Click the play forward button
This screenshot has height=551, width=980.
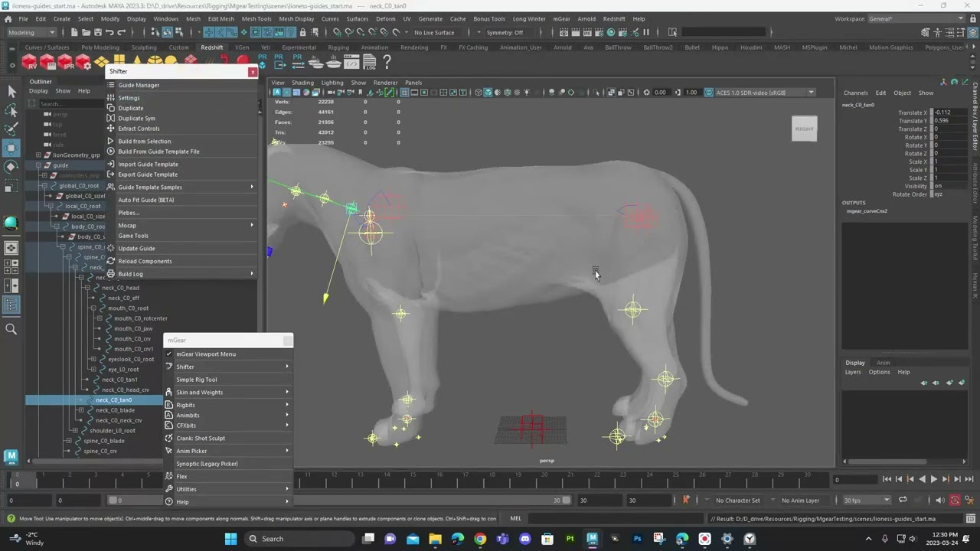coord(933,479)
